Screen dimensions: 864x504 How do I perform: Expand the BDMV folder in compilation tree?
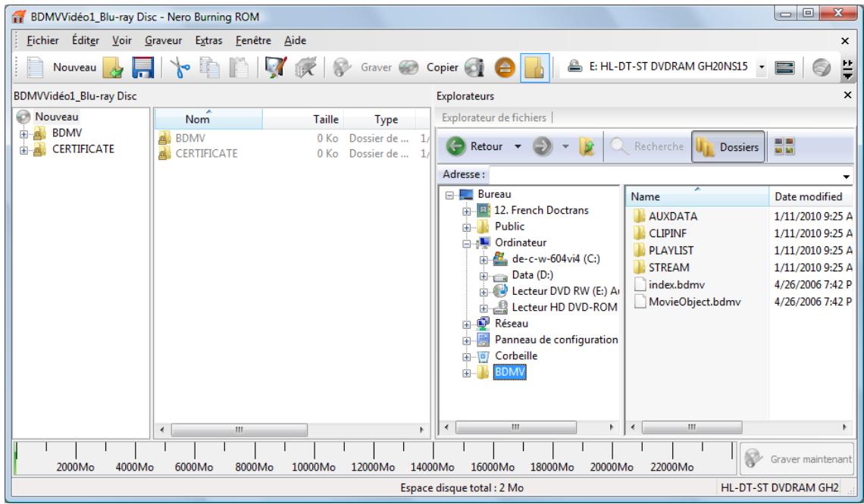pos(23,134)
